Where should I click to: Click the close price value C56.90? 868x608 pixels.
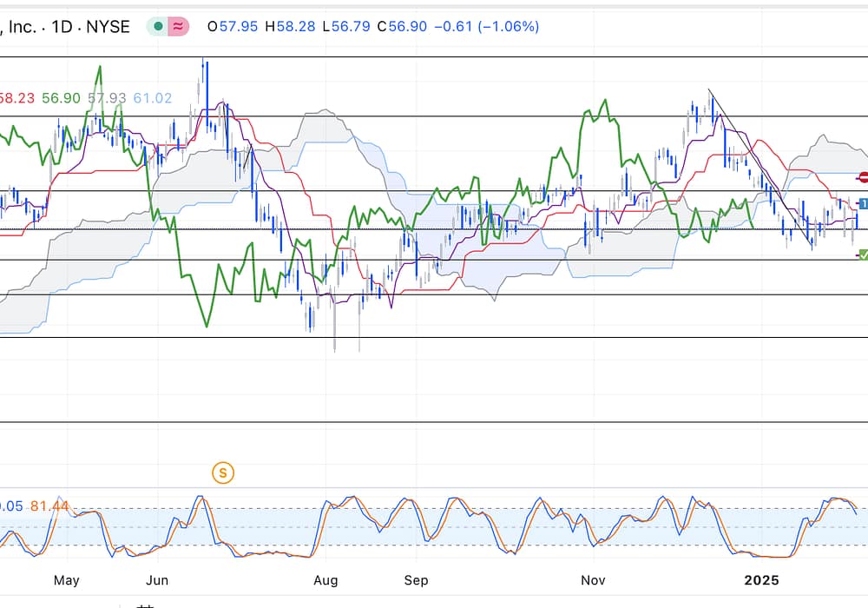coord(402,27)
